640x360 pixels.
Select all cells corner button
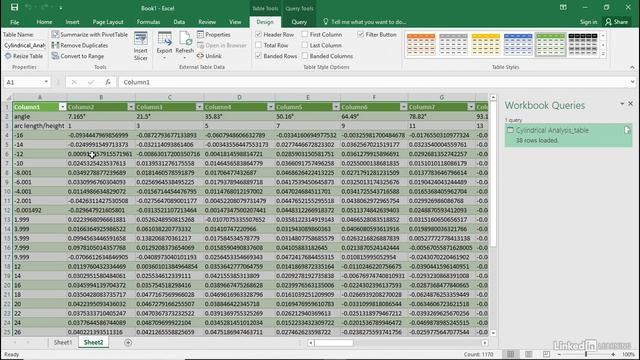pyautogui.click(x=8, y=97)
